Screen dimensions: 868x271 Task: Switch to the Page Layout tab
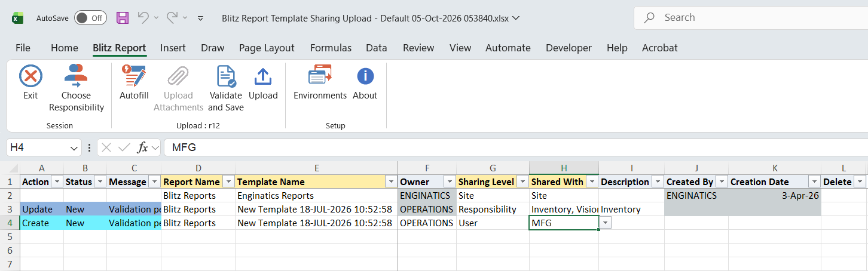267,48
